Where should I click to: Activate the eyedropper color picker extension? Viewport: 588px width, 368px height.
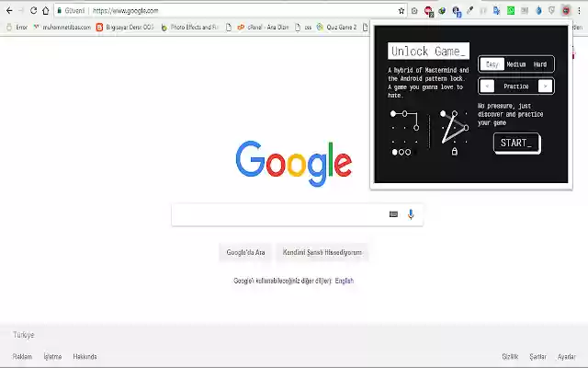click(469, 10)
